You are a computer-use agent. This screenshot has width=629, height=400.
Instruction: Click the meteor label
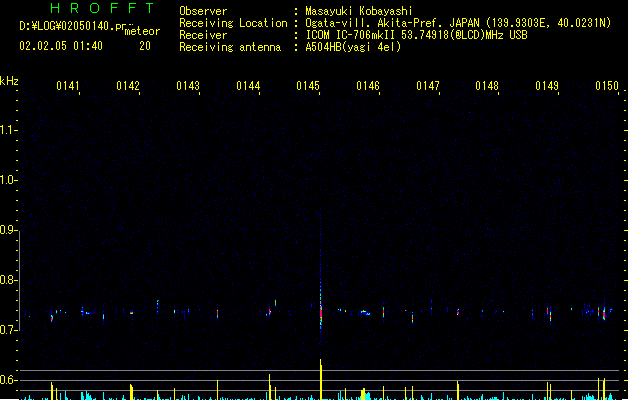pyautogui.click(x=142, y=31)
